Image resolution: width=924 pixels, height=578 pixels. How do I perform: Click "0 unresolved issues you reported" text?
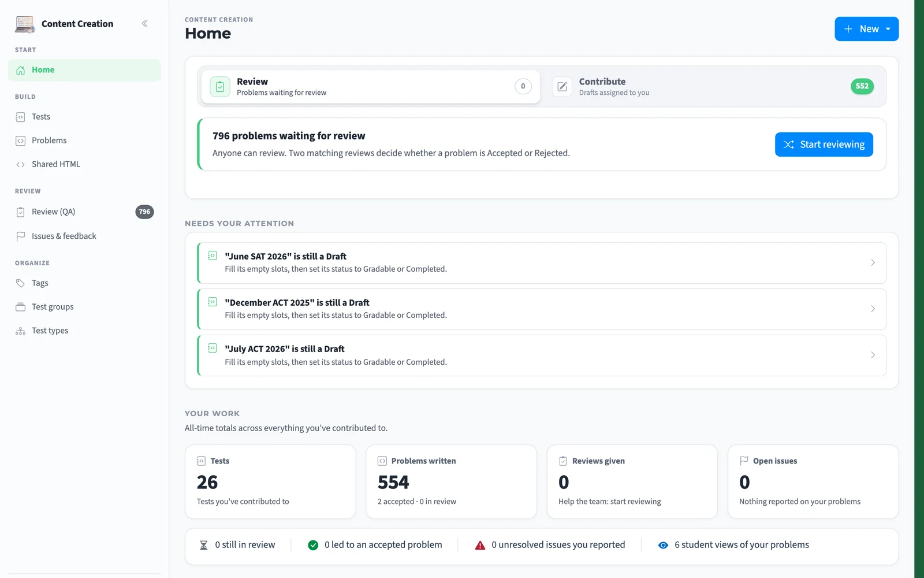[558, 545]
